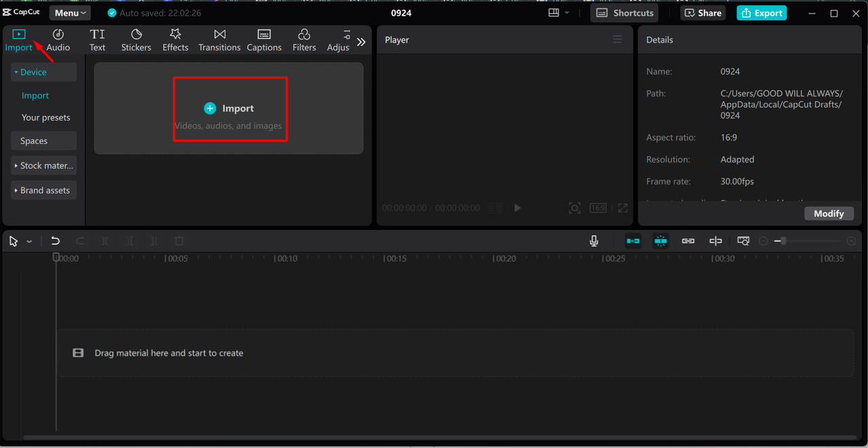Click the Adapted resolution value
The height and width of the screenshot is (448, 868).
pyautogui.click(x=737, y=159)
